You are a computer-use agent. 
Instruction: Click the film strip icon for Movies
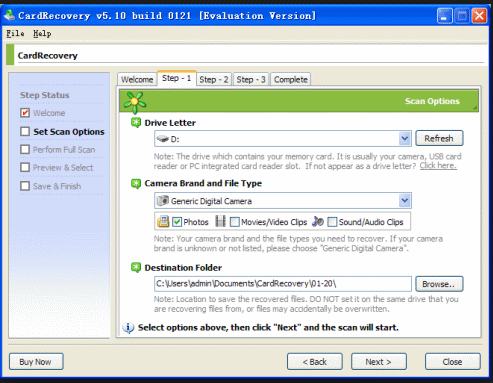pos(220,221)
